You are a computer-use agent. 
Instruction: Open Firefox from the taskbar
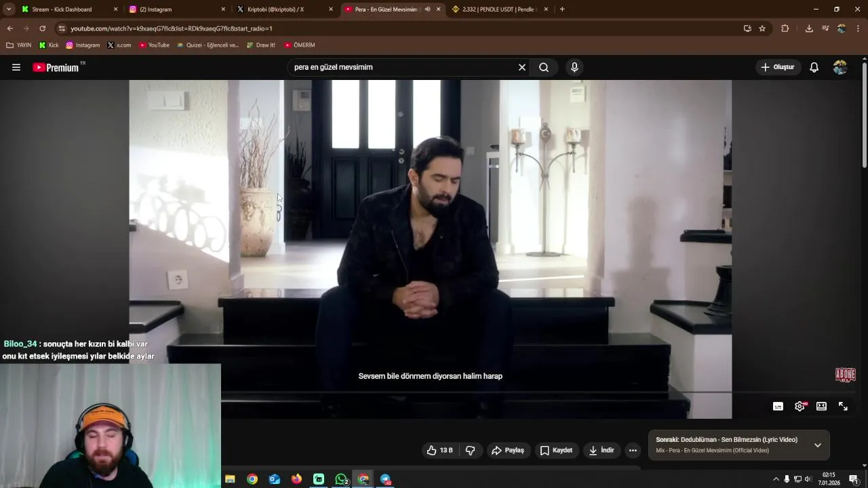296,479
